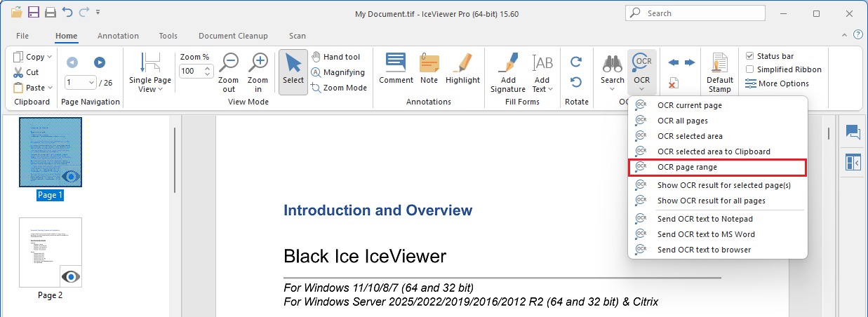The width and height of the screenshot is (868, 317).
Task: Adjust Zoom % with the spinner arrows
Action: click(208, 71)
